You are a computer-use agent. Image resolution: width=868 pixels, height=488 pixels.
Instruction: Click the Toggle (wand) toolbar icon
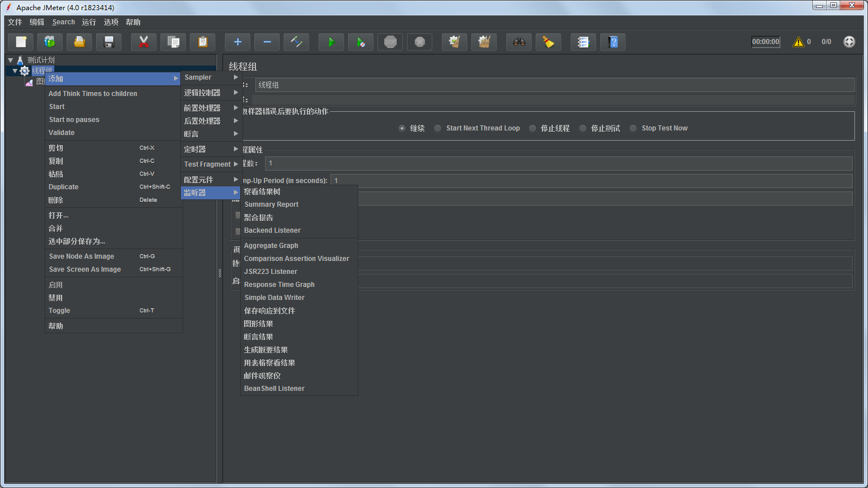[x=296, y=42]
